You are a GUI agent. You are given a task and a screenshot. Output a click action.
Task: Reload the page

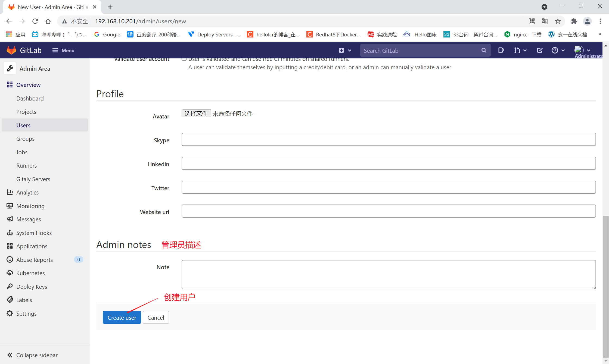tap(35, 21)
